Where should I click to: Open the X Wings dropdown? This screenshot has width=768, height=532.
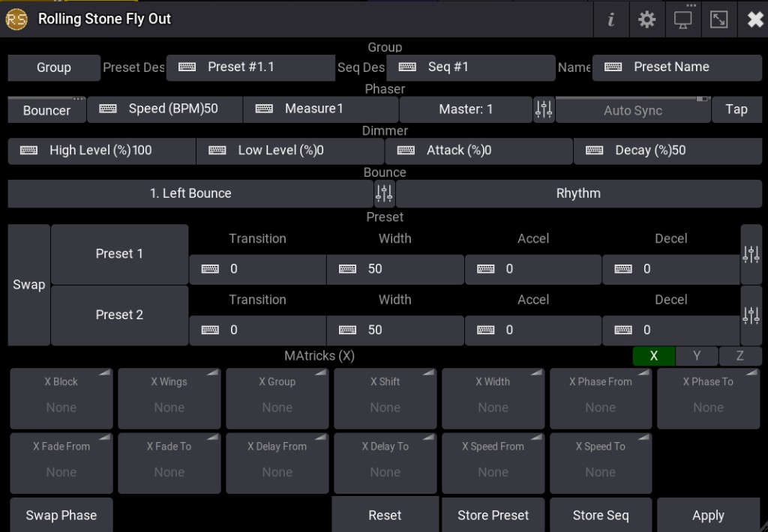[x=169, y=399]
